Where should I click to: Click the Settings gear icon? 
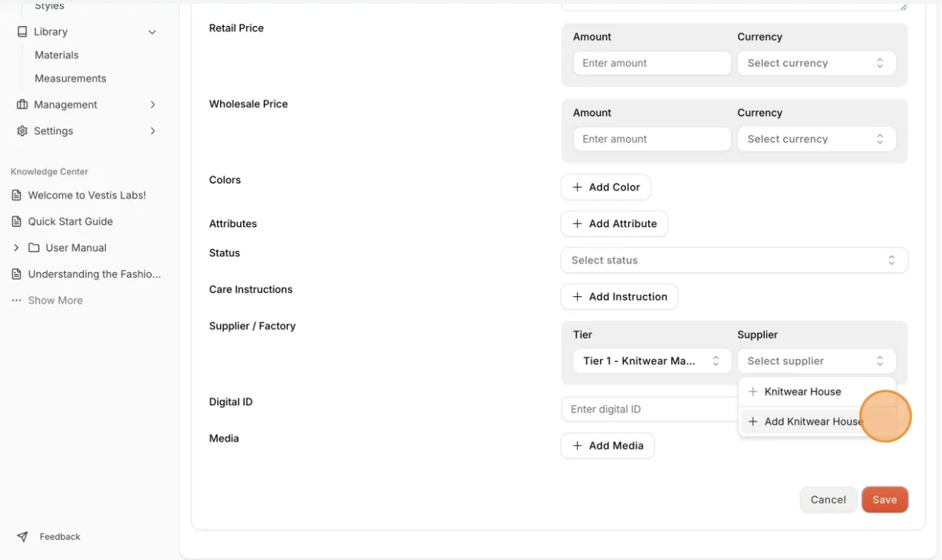coord(22,131)
